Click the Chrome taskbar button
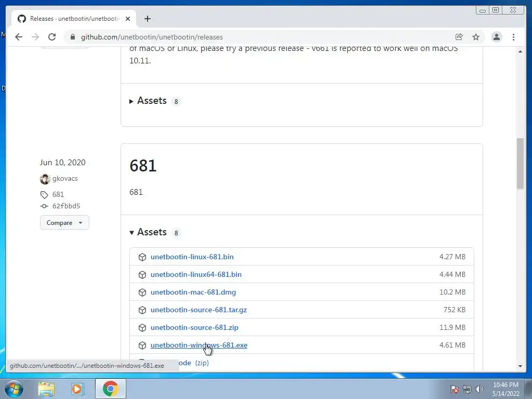The image size is (532, 399). click(x=110, y=389)
